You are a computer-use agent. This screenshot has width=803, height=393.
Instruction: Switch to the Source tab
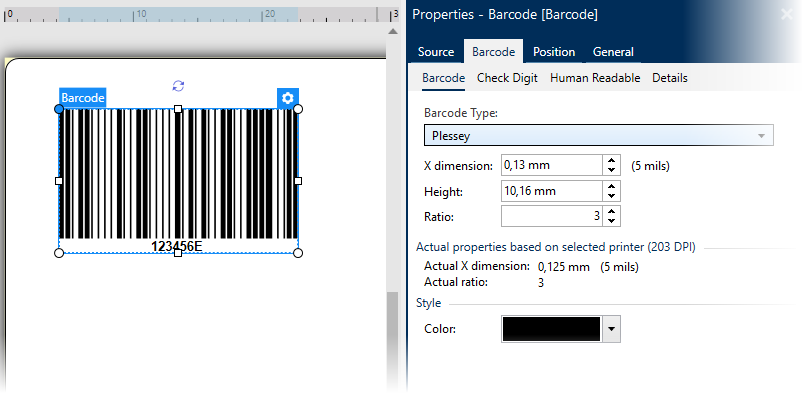pyautogui.click(x=436, y=52)
